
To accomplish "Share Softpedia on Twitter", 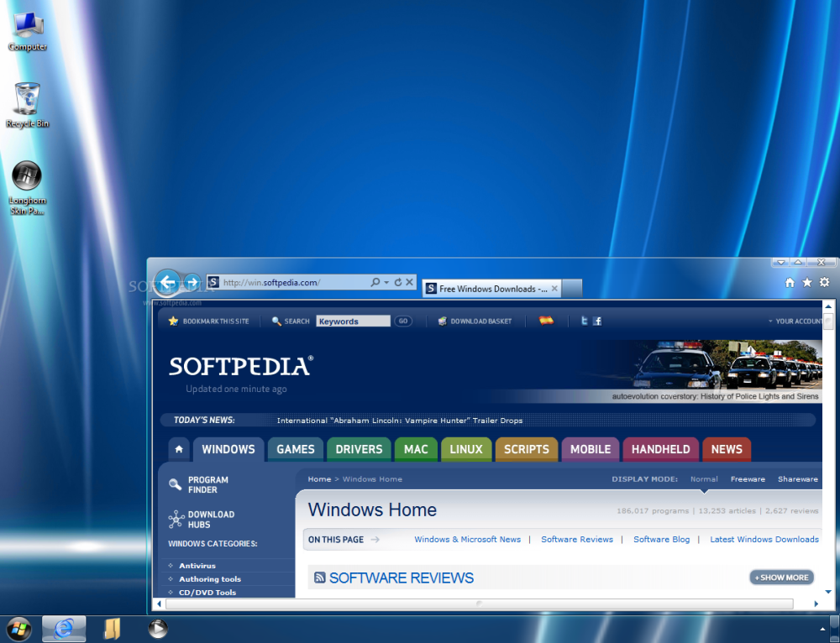I will (x=585, y=321).
